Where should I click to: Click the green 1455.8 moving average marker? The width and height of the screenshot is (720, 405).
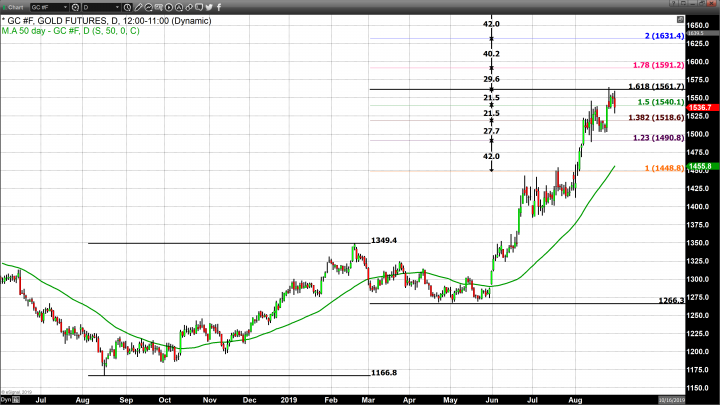coord(700,166)
